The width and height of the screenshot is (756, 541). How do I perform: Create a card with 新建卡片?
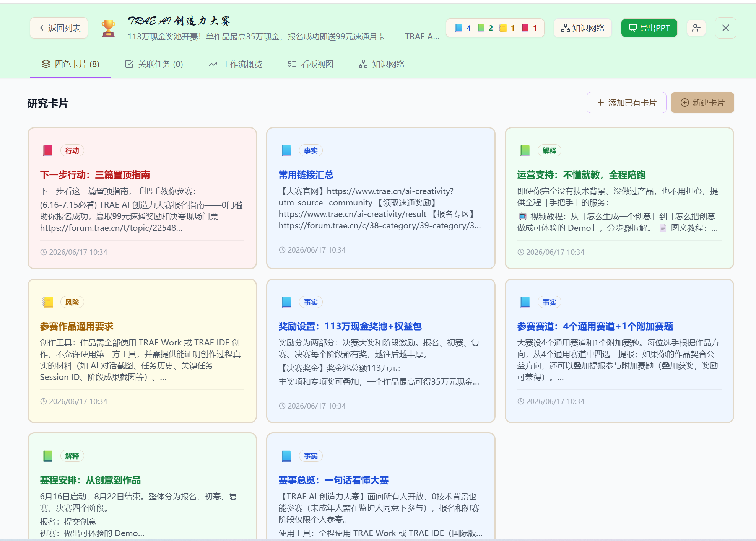702,103
